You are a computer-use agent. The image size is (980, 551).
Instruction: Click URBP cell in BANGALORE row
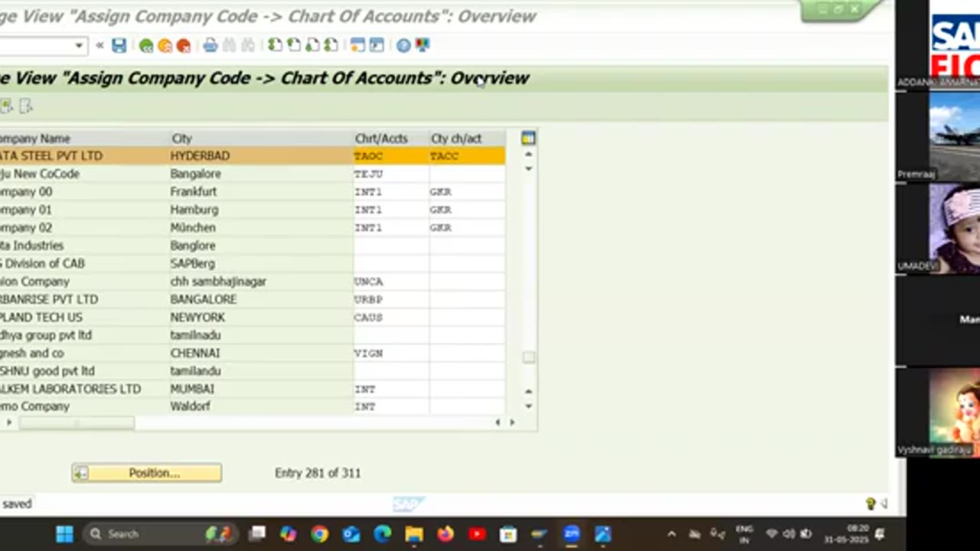tap(391, 299)
